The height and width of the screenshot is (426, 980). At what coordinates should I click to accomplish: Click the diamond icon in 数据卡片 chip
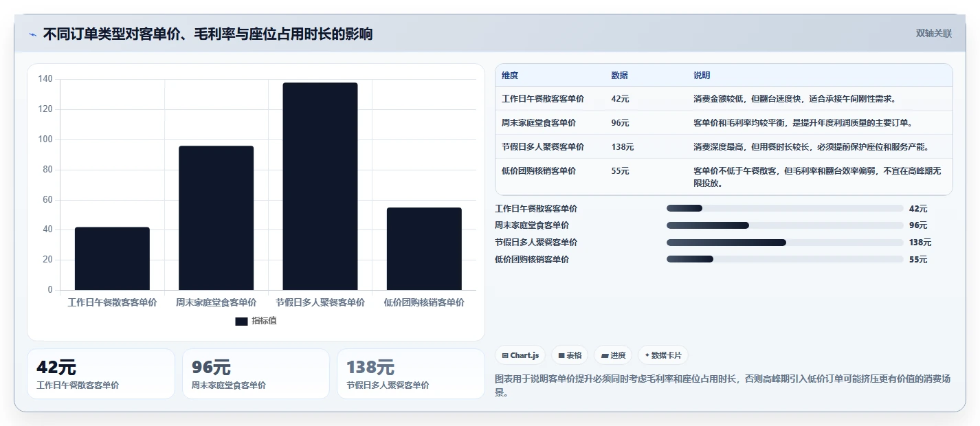click(647, 355)
